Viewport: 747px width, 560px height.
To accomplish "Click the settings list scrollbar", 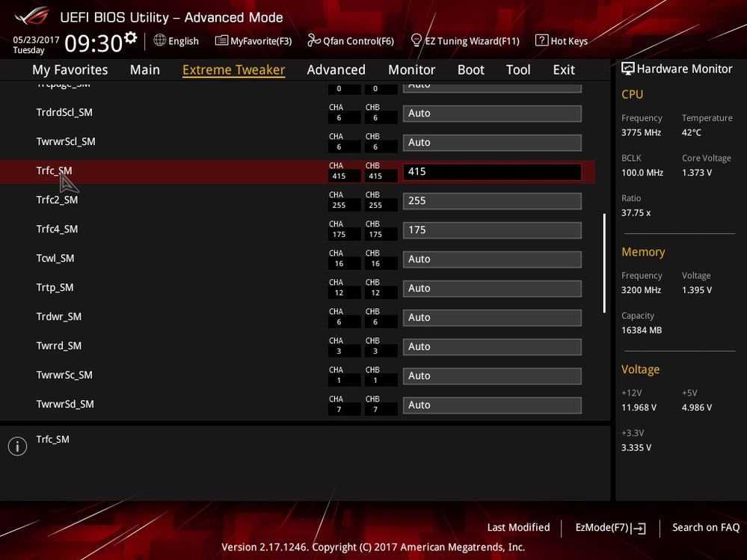I will (x=604, y=263).
